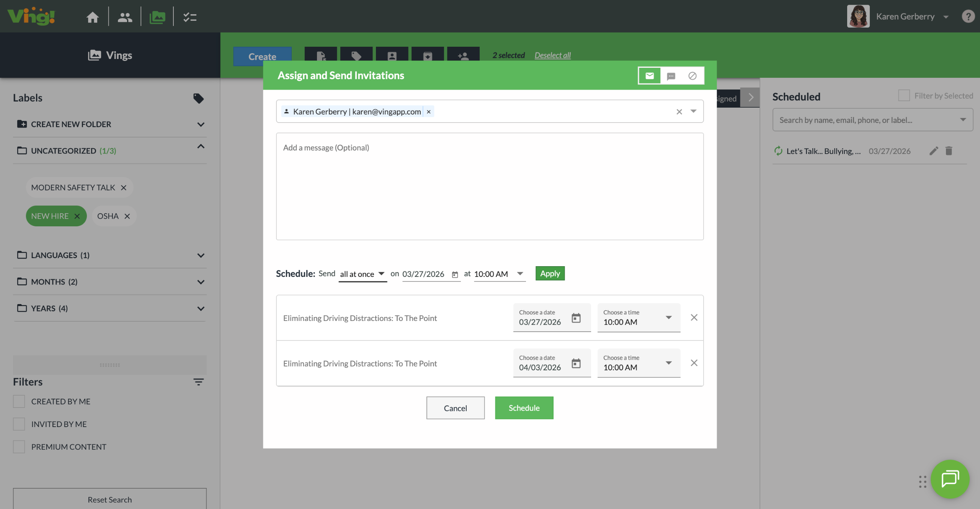
Task: Open the 'all at once' send dropdown
Action: 362,274
